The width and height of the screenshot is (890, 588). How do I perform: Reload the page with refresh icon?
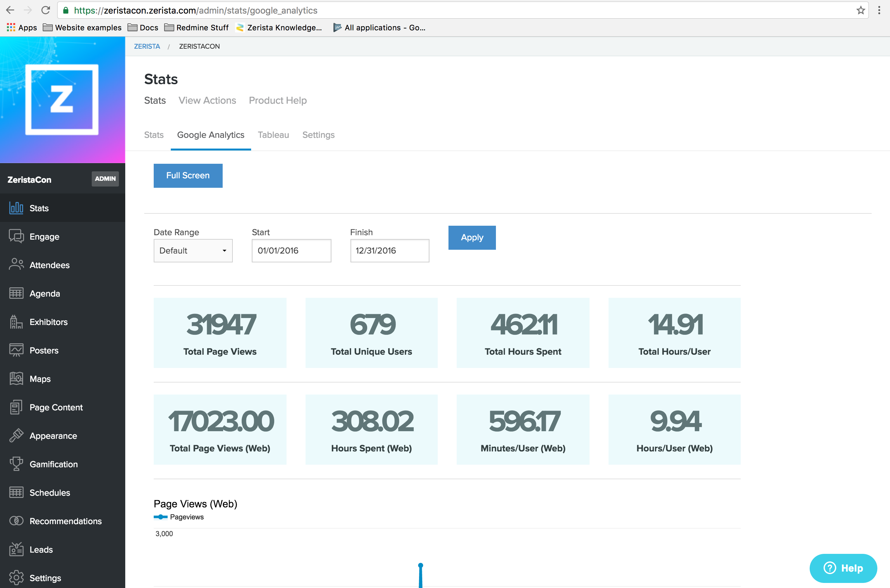pyautogui.click(x=46, y=10)
